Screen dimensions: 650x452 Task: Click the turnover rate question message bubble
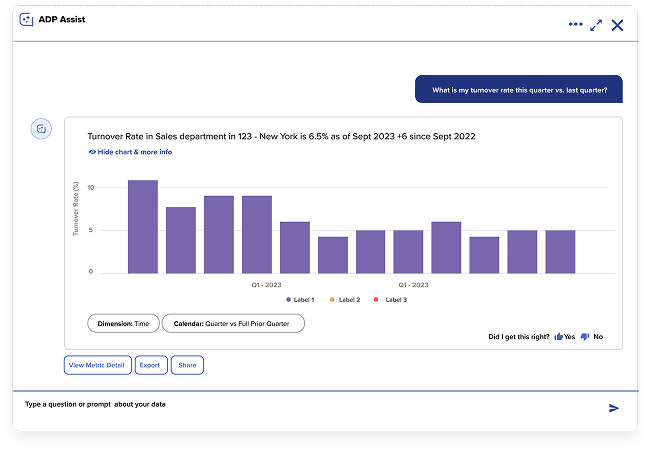coord(519,89)
